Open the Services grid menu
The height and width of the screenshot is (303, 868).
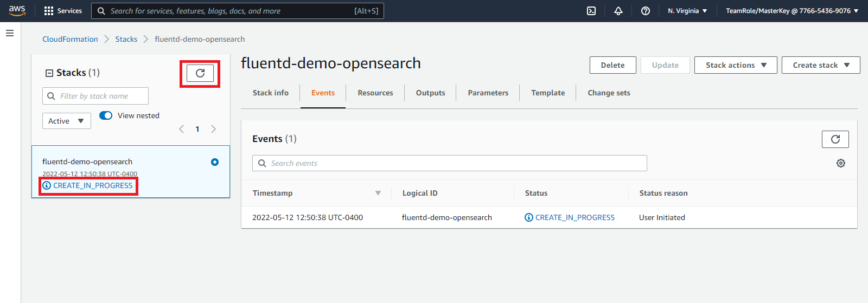coord(63,11)
